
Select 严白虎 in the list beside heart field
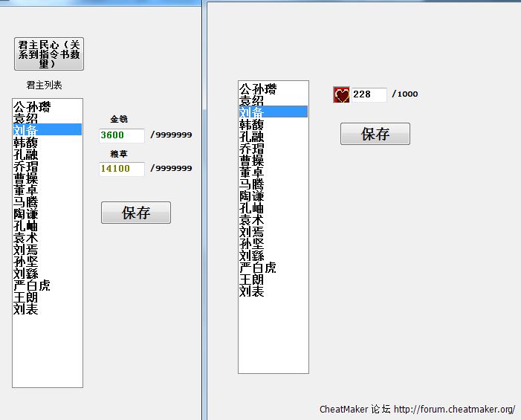[x=258, y=268]
